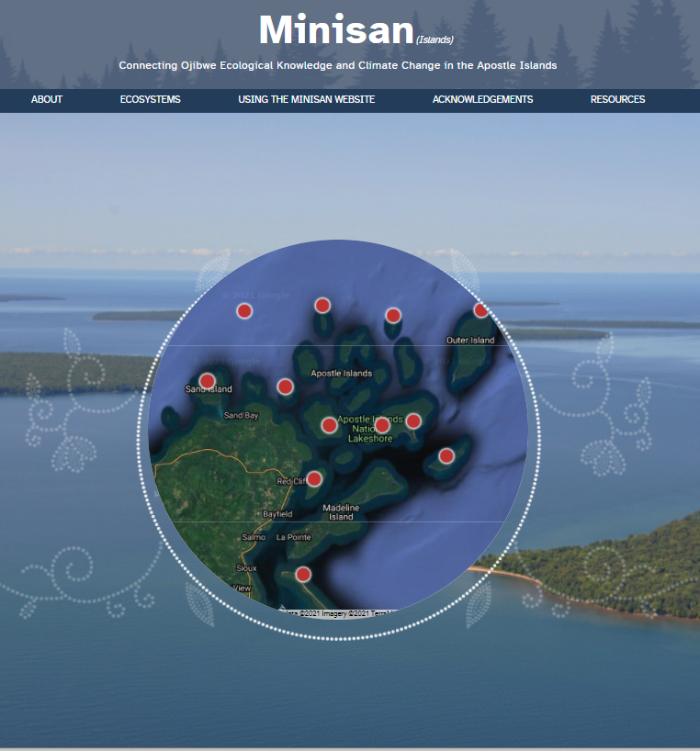Viewport: 700px width, 751px height.
Task: Select the marker overlapping the Lakeshore label
Action: [382, 425]
